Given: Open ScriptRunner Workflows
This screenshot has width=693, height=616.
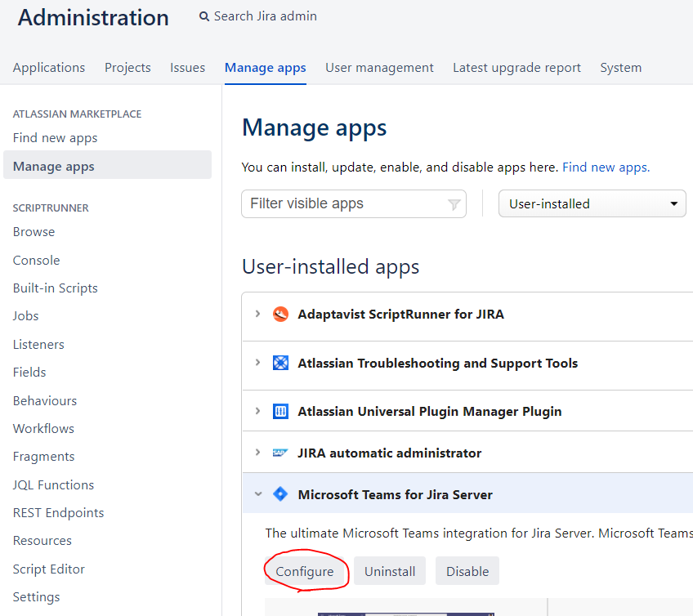Looking at the screenshot, I should [x=43, y=429].
